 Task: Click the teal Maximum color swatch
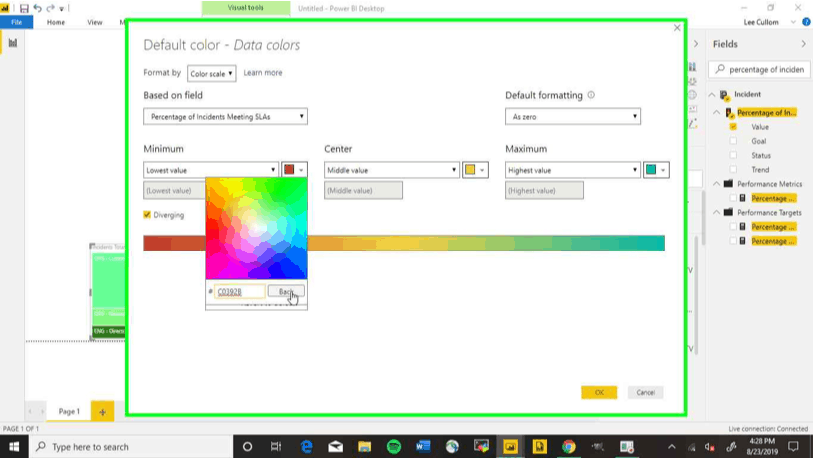coord(651,170)
